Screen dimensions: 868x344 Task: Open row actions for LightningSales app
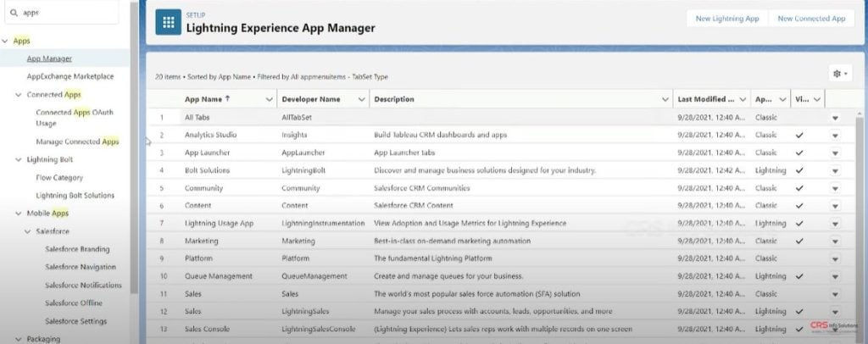(x=835, y=313)
